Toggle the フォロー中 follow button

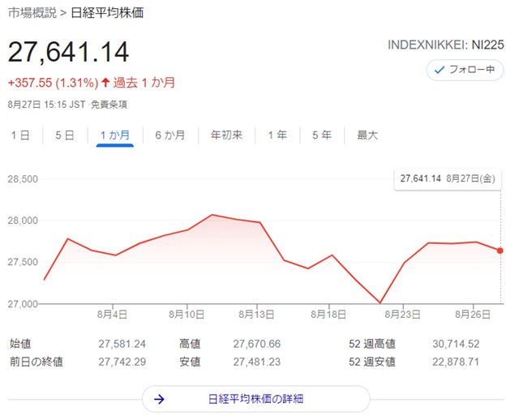coord(465,70)
